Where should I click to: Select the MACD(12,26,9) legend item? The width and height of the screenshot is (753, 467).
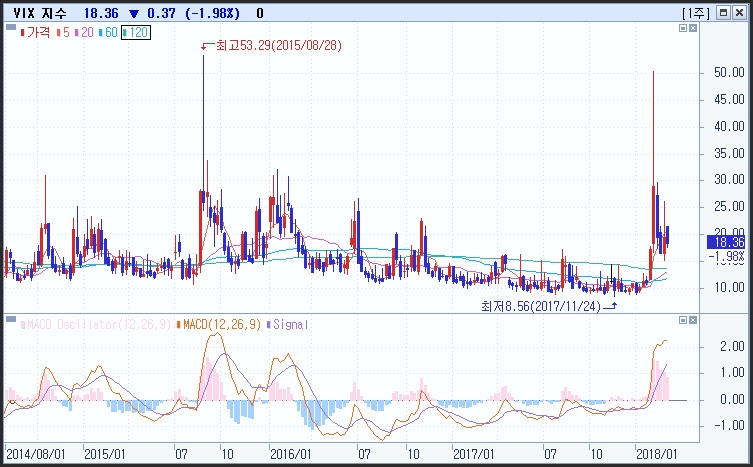click(x=219, y=325)
